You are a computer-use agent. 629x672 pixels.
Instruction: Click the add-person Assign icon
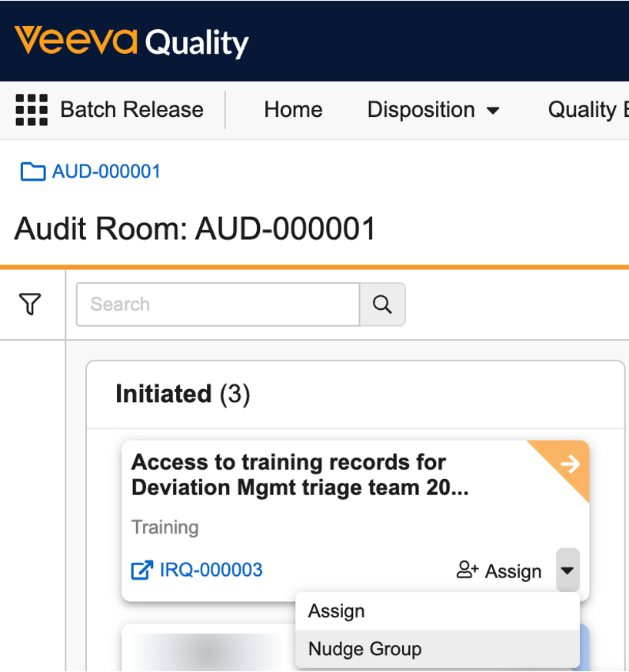click(467, 571)
